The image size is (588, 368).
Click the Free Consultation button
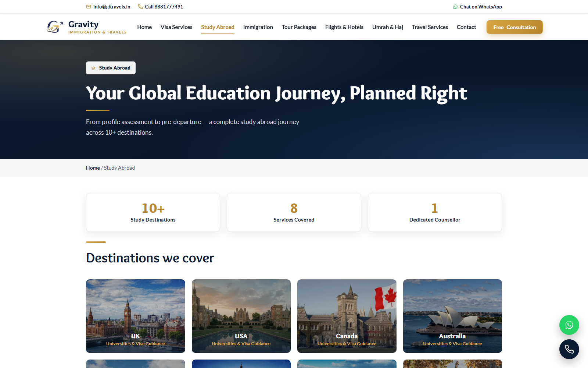click(x=514, y=27)
